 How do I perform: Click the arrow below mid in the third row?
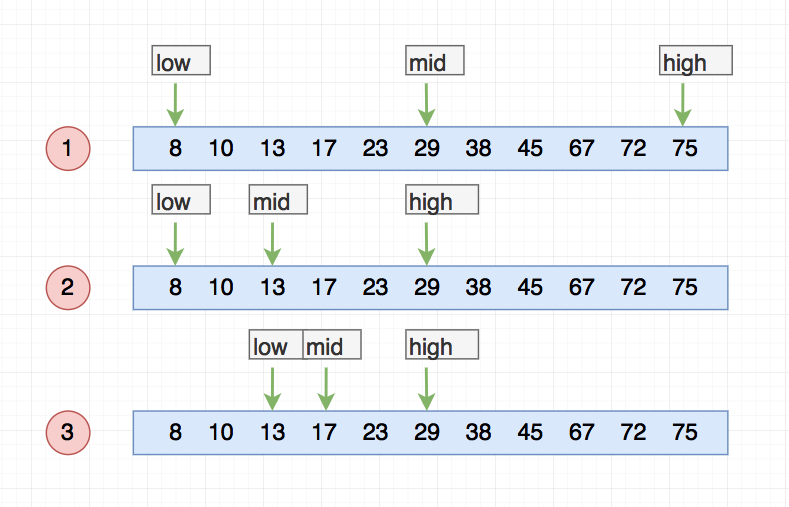tap(326, 389)
